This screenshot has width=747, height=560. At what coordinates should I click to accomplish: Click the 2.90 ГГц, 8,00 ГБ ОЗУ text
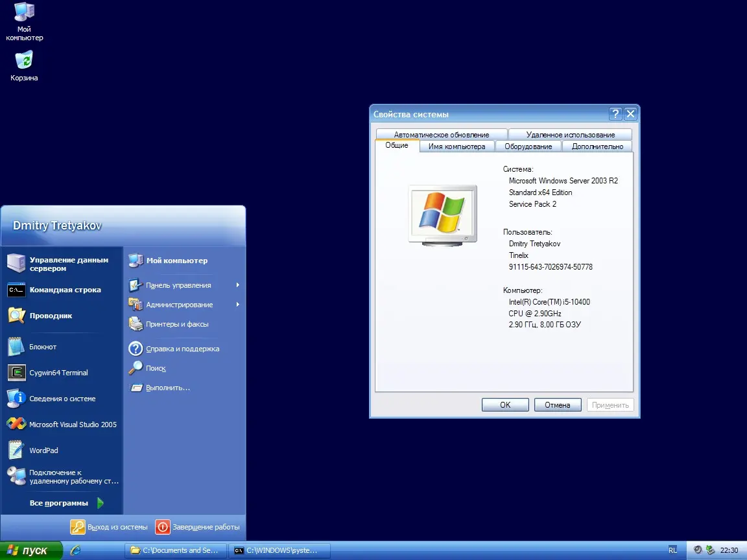[x=545, y=325]
